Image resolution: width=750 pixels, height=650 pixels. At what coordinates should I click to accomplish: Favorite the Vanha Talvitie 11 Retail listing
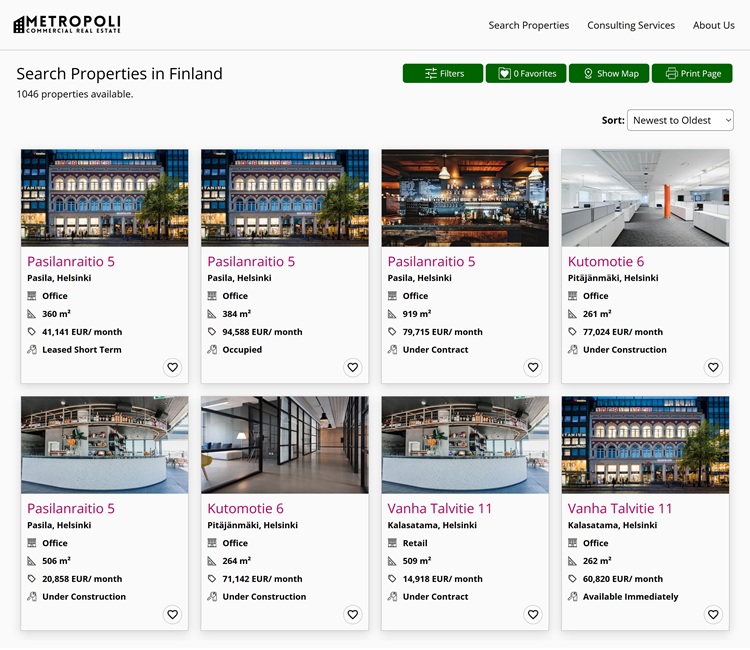pyautogui.click(x=532, y=615)
